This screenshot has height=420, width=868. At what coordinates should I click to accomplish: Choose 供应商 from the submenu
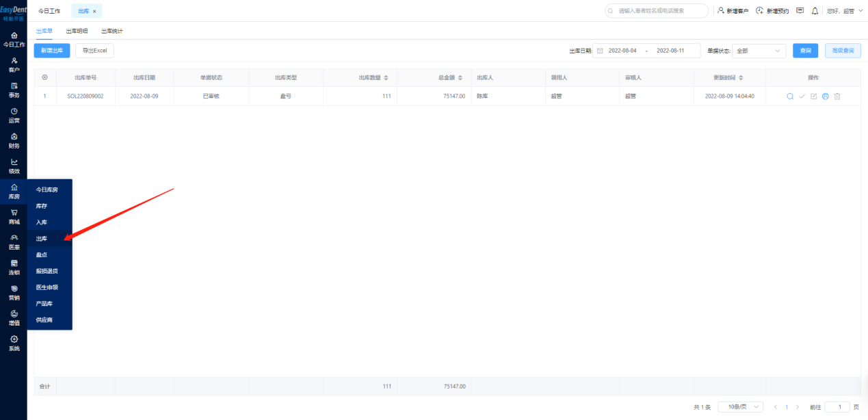(49, 320)
